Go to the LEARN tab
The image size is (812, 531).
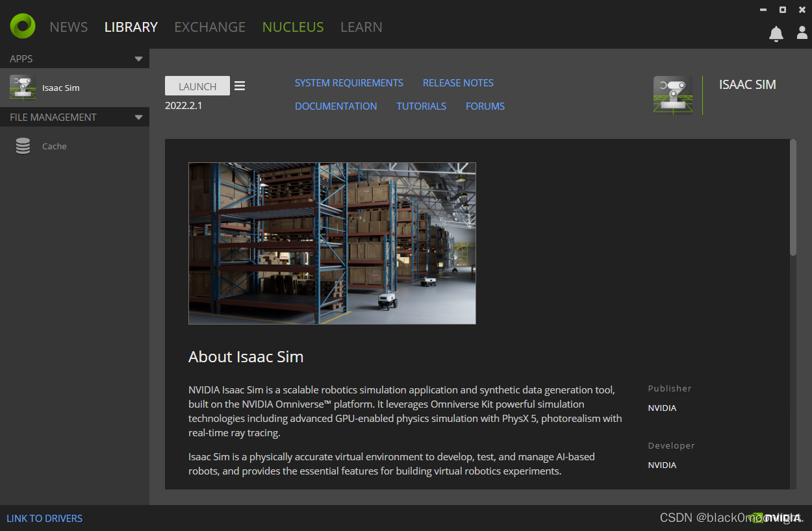[361, 27]
